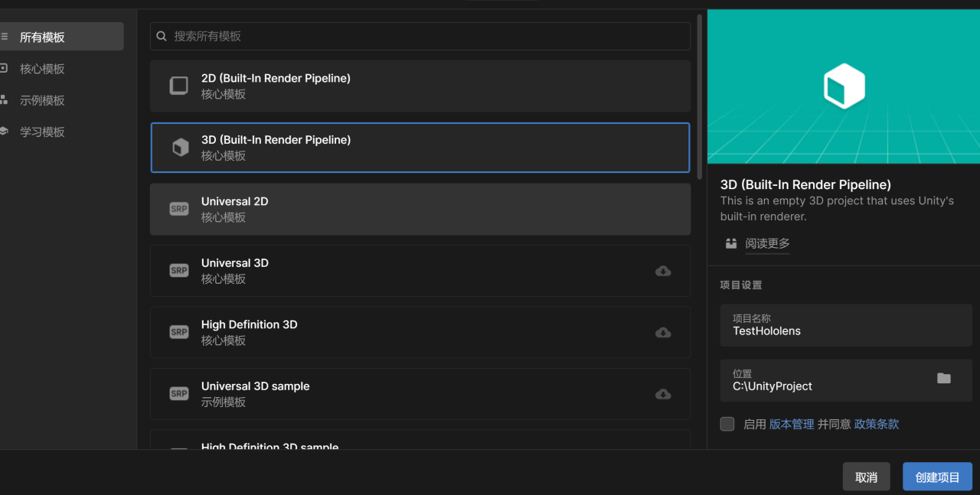Click the 3D template preview image
The width and height of the screenshot is (980, 495).
coord(844,86)
